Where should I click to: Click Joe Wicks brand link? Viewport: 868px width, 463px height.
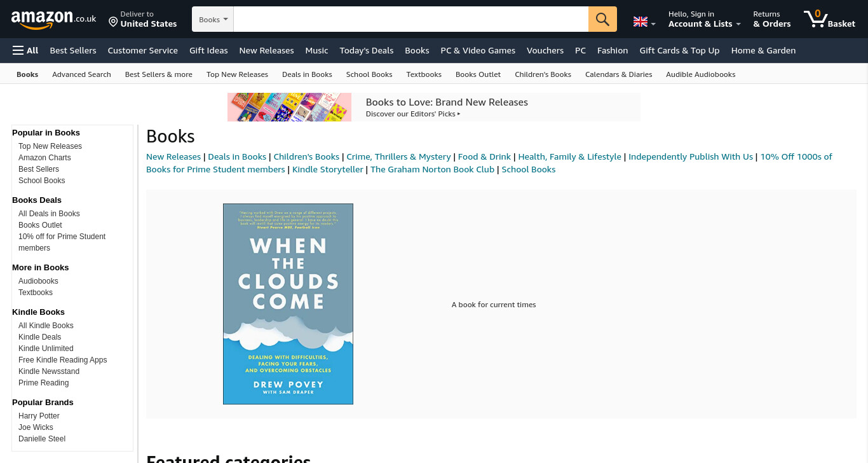click(36, 427)
